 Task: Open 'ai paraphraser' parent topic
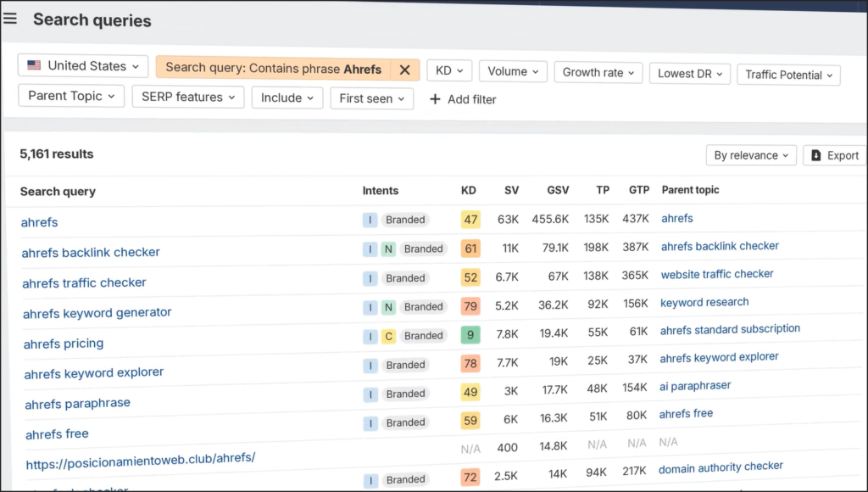click(x=695, y=386)
